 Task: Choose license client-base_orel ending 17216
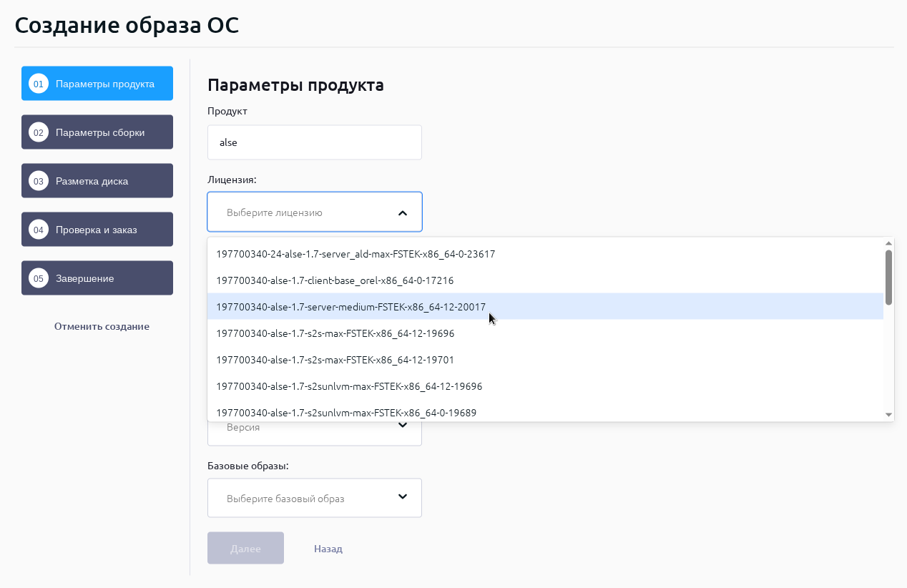click(335, 280)
